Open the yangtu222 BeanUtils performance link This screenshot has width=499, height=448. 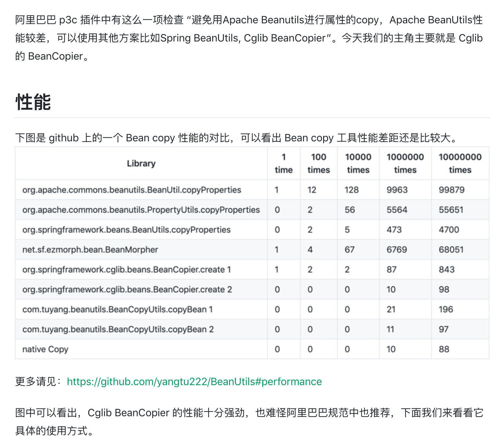[x=194, y=382]
